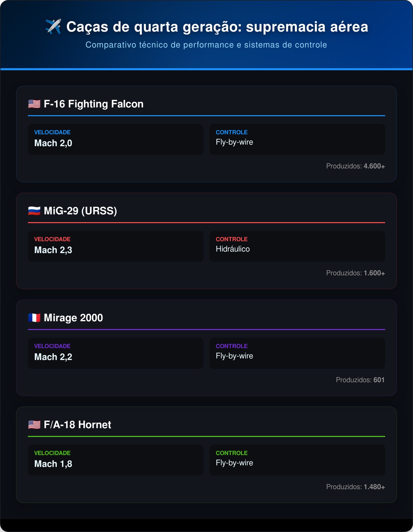
Task: Click the F/A-18 Hornet heading
Action: tap(77, 425)
